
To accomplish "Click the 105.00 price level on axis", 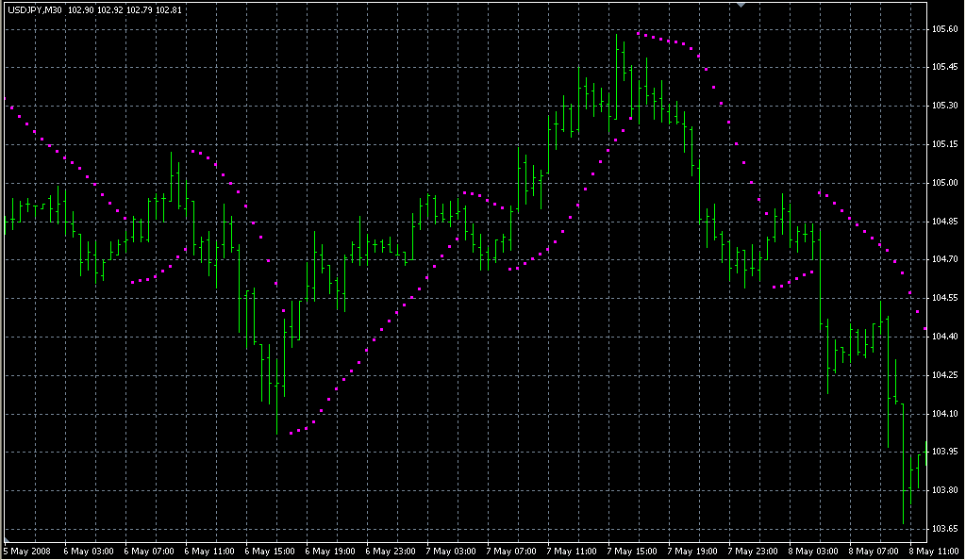I will pyautogui.click(x=944, y=183).
